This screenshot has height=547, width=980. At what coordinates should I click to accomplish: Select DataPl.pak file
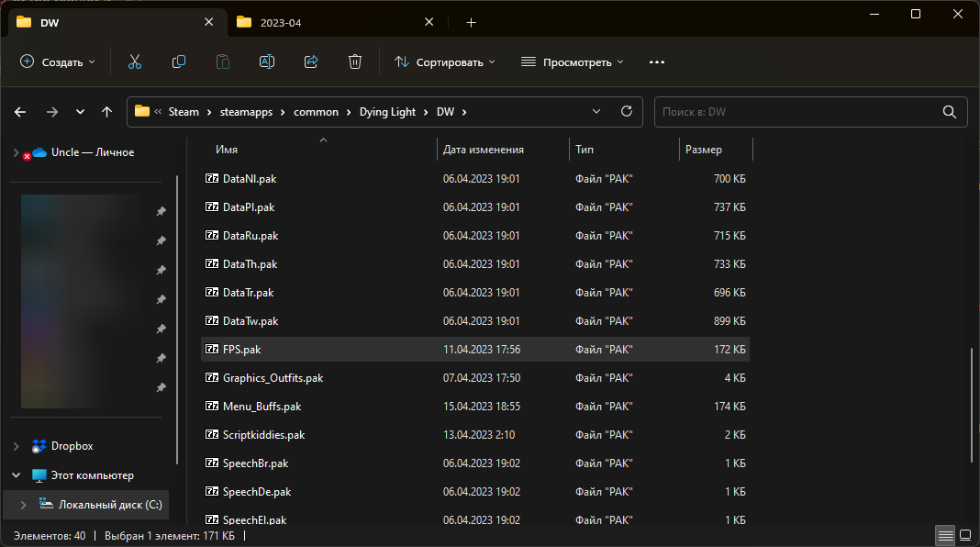(475, 207)
